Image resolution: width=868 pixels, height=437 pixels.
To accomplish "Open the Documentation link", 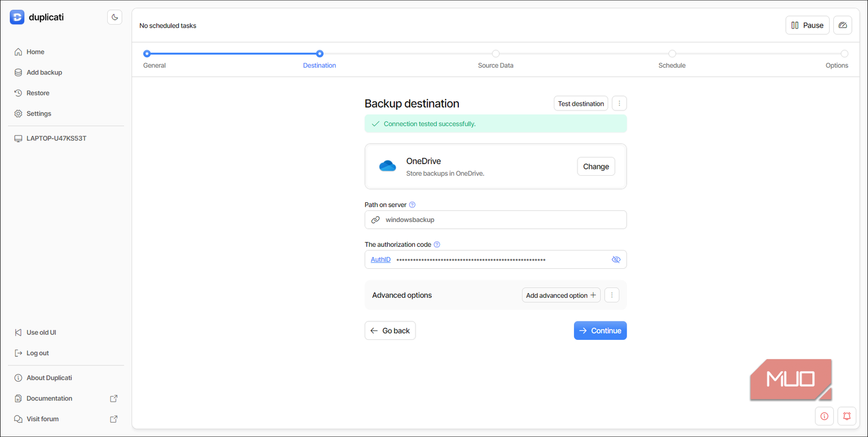I will 49,399.
